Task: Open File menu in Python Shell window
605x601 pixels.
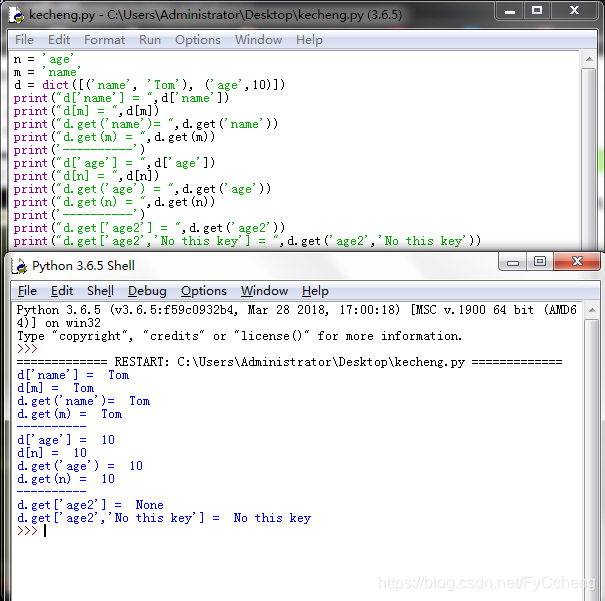Action: click(x=27, y=291)
